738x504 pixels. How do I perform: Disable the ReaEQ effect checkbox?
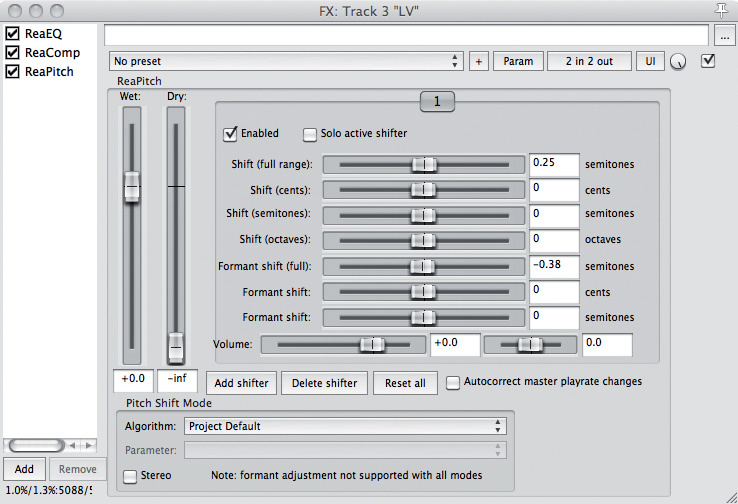pos(12,33)
